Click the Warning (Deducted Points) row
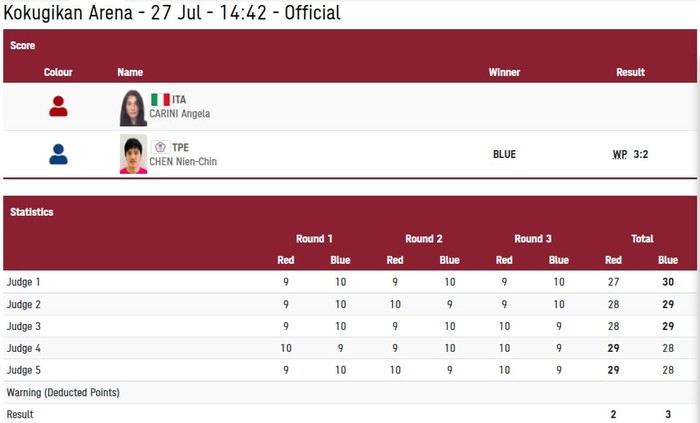This screenshot has width=700, height=423. (x=350, y=393)
